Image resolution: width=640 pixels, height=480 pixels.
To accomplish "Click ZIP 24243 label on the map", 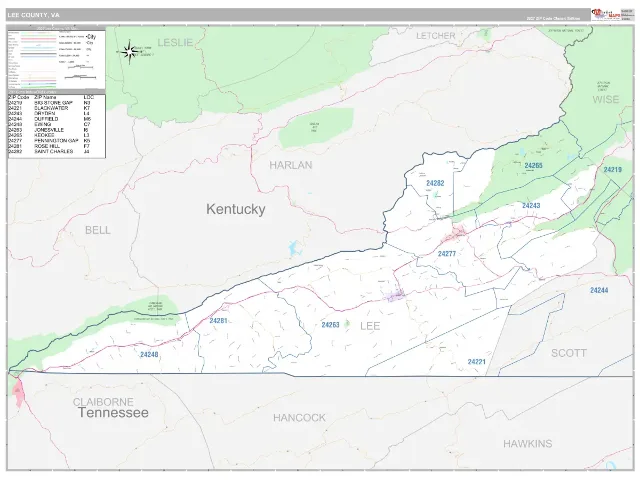I will click(531, 205).
